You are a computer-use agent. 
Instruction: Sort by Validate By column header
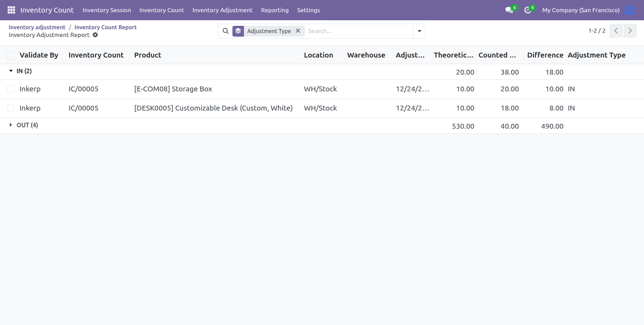(x=39, y=55)
